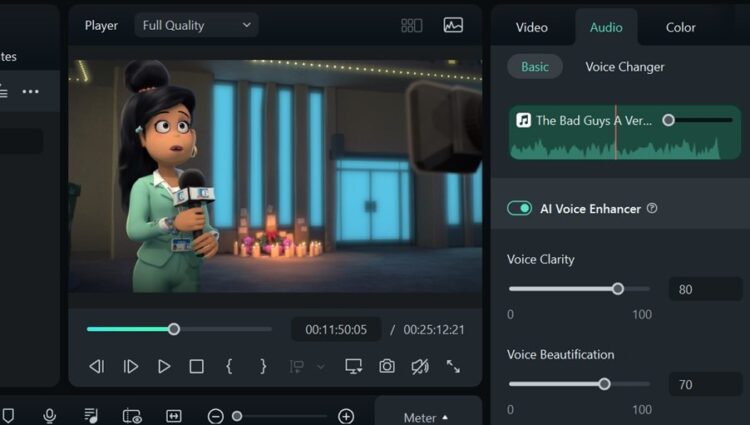Play the video preview
The width and height of the screenshot is (750, 425).
(x=164, y=367)
